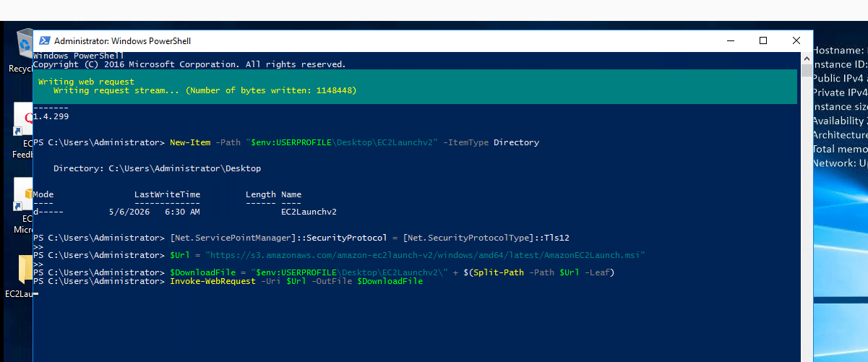Click the 'Directory: C:\Users\Administrator\Desktop' line
868x362 pixels.
(x=157, y=168)
